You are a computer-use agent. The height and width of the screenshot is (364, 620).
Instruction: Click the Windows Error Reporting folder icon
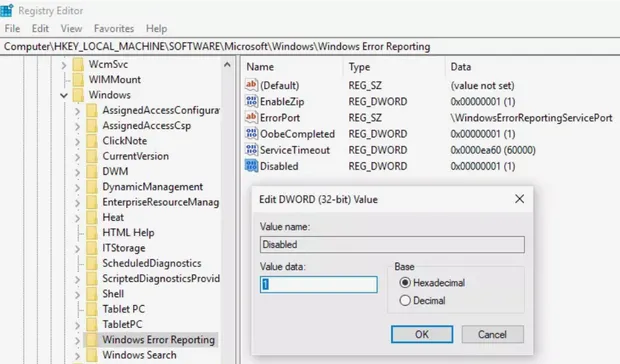[x=92, y=340]
